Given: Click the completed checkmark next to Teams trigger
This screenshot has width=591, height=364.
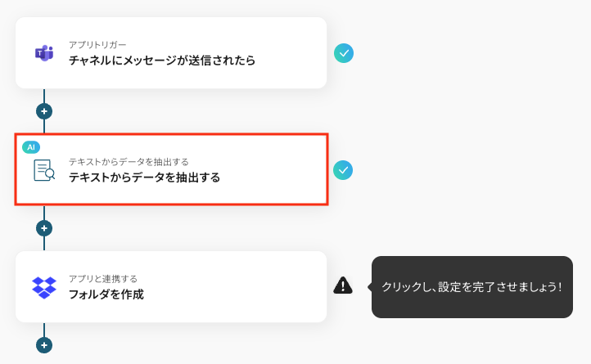Looking at the screenshot, I should point(344,53).
